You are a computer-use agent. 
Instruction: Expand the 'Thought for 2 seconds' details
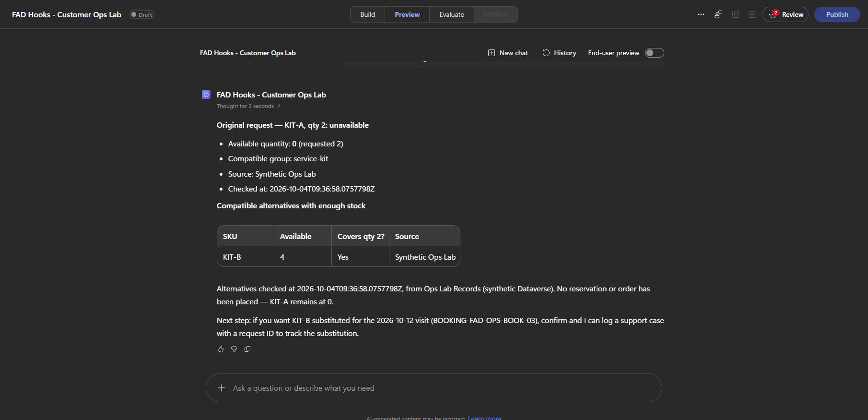coord(248,106)
